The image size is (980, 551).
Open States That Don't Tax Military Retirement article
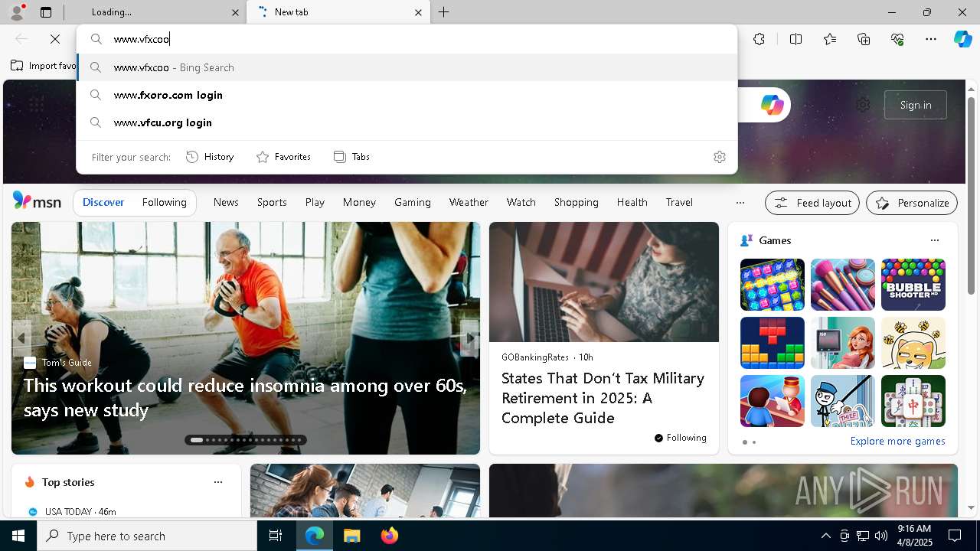pos(603,398)
